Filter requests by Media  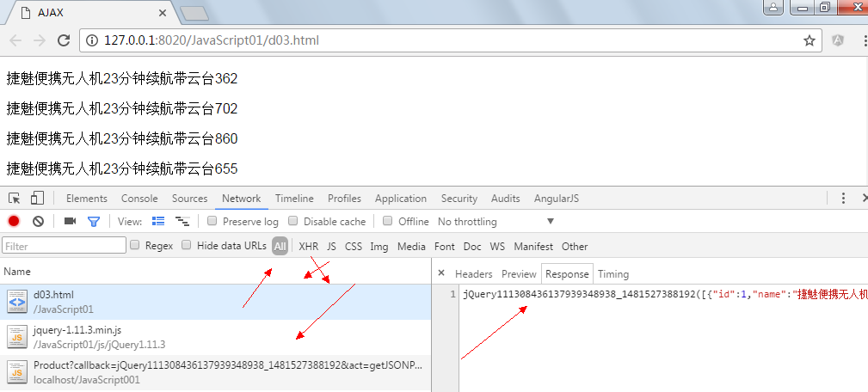(411, 246)
